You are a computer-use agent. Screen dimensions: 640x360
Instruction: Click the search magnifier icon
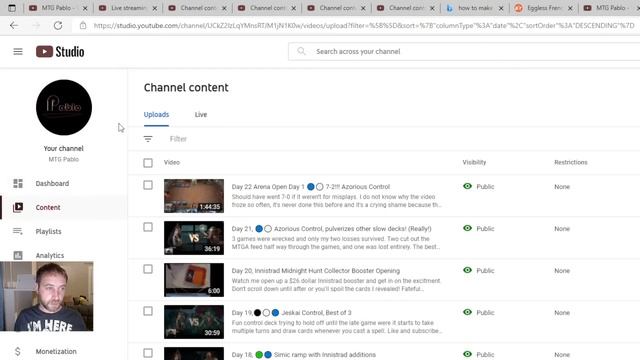point(301,51)
